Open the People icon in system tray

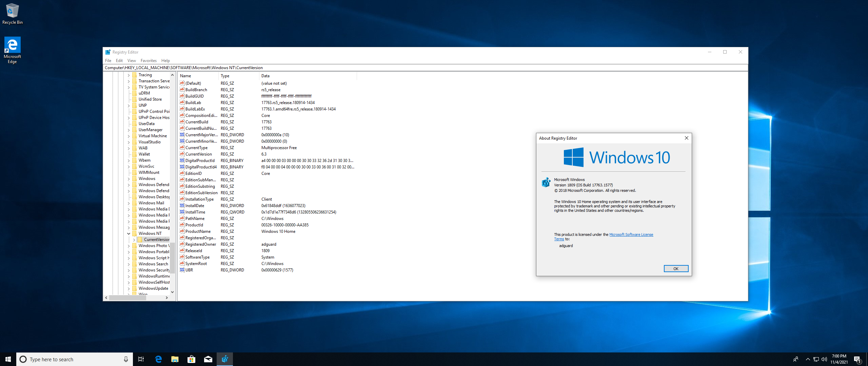pos(795,359)
